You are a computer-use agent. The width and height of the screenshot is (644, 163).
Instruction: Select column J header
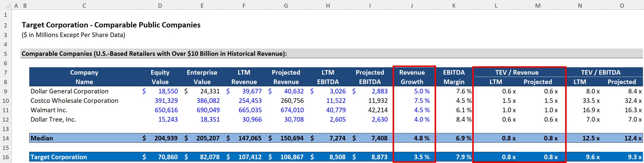point(412,6)
